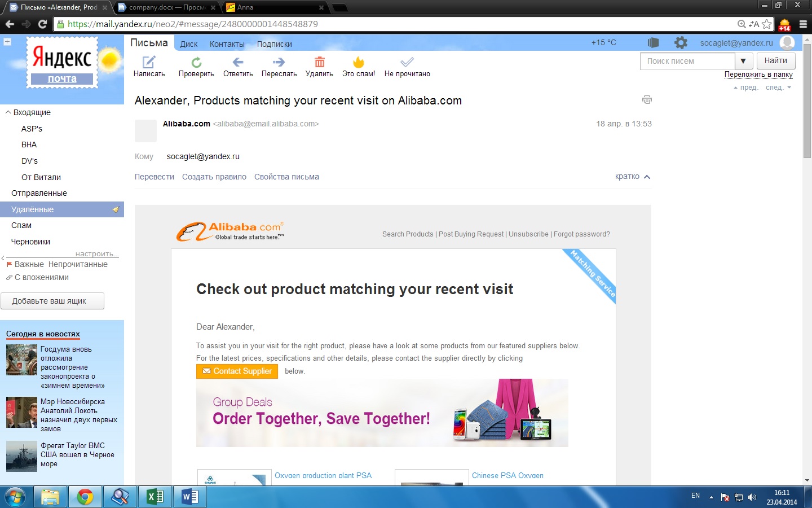Filter by Непрочитанные label
812x508 pixels.
coord(78,264)
